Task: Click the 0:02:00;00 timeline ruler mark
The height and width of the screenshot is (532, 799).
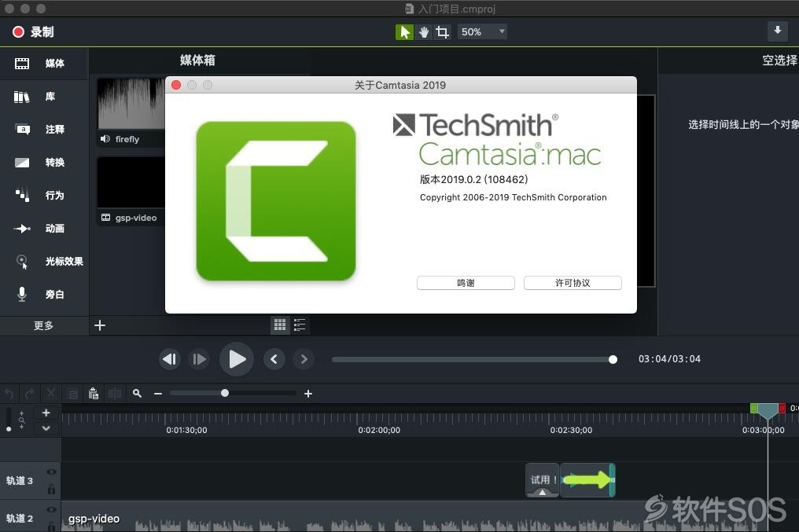Action: (x=379, y=430)
